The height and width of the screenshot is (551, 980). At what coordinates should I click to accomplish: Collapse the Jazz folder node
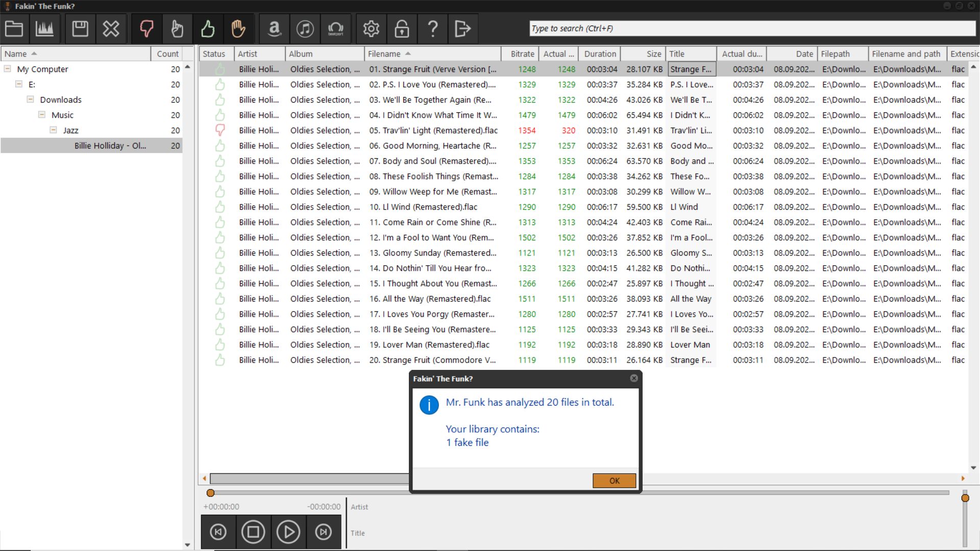(x=53, y=130)
